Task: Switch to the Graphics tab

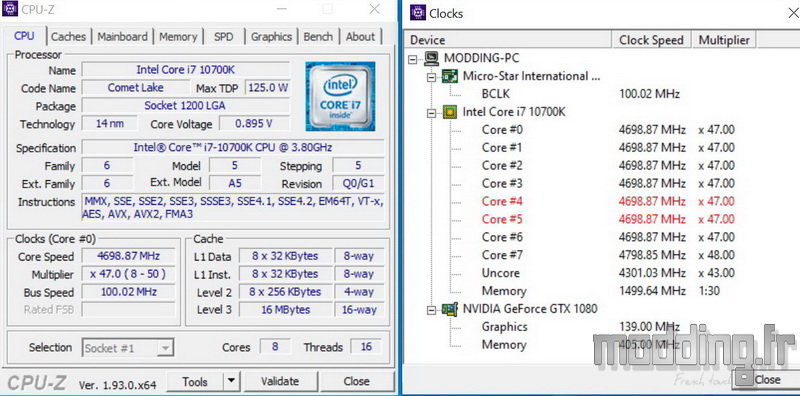Action: coord(271,37)
